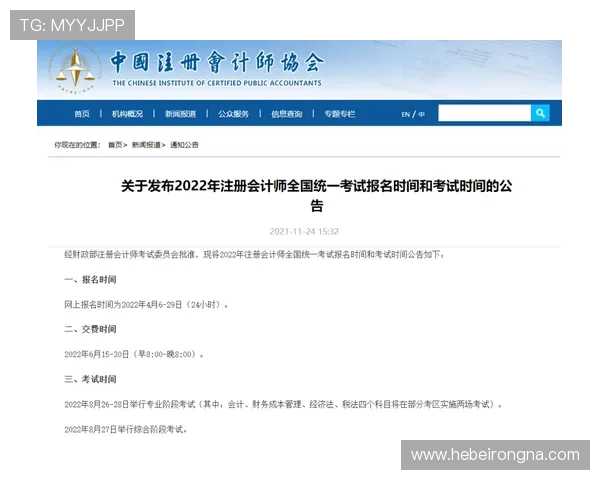
Task: Click the line 2022年8月27日举行综合阶段考试
Action: pyautogui.click(x=126, y=429)
